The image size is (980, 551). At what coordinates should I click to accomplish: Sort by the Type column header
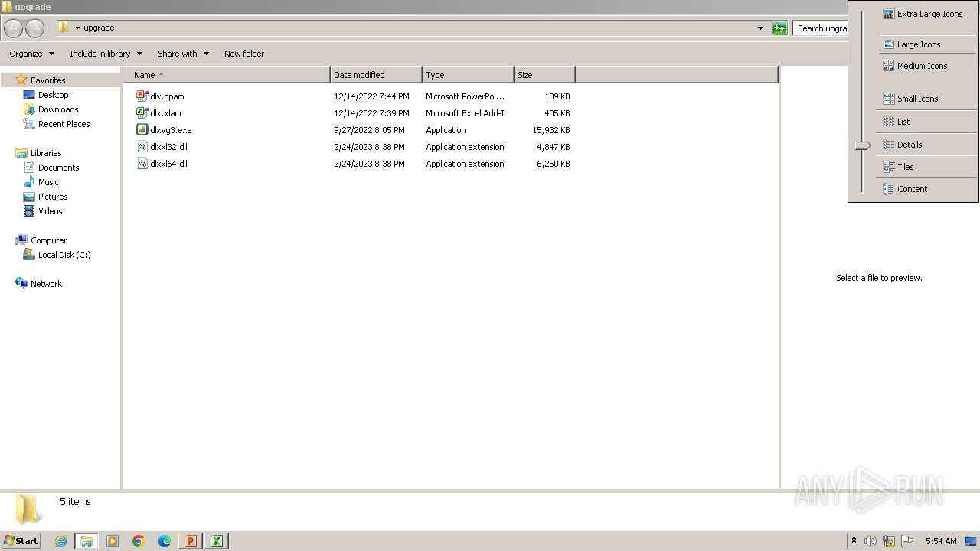(468, 75)
